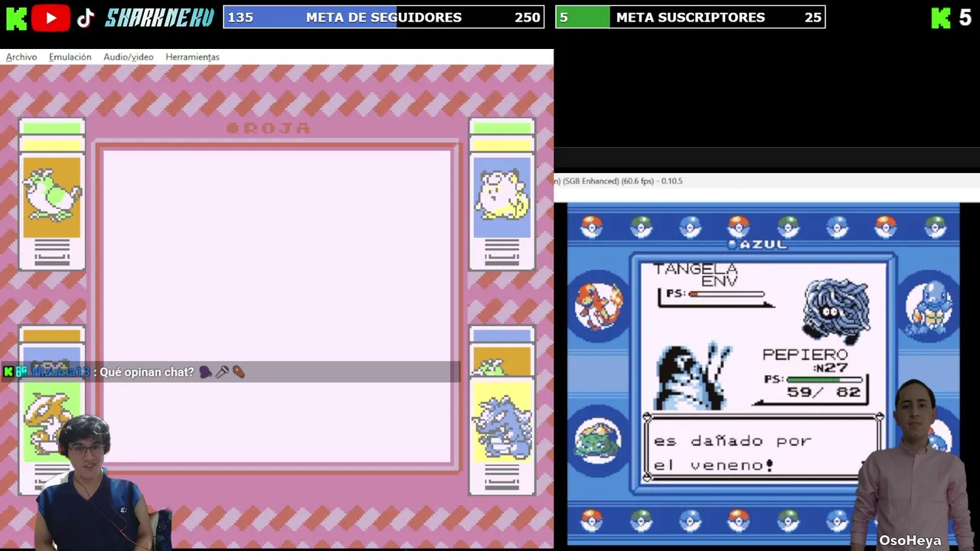Click the SHARKNEKU channel name
980x551 pixels.
[x=159, y=18]
